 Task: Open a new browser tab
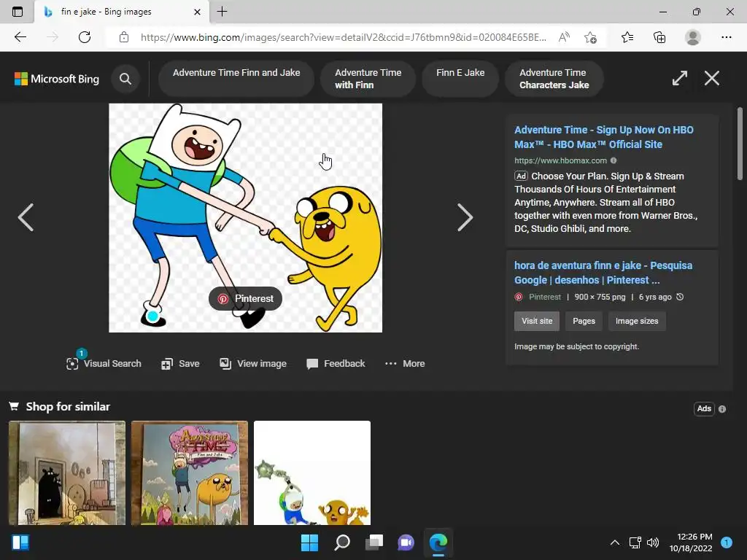tap(222, 12)
